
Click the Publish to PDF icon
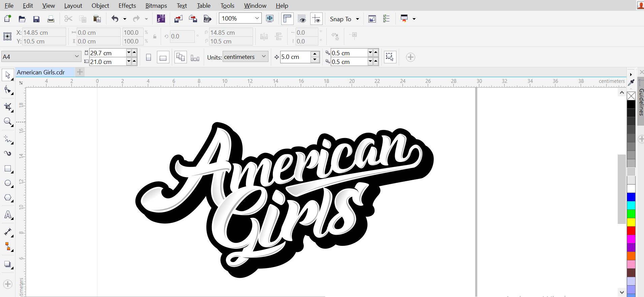point(207,19)
